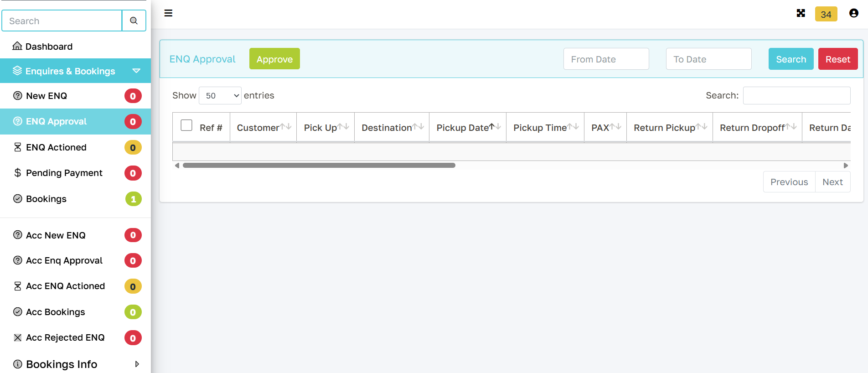Open Acc Bookings in the sidebar

coord(56,312)
